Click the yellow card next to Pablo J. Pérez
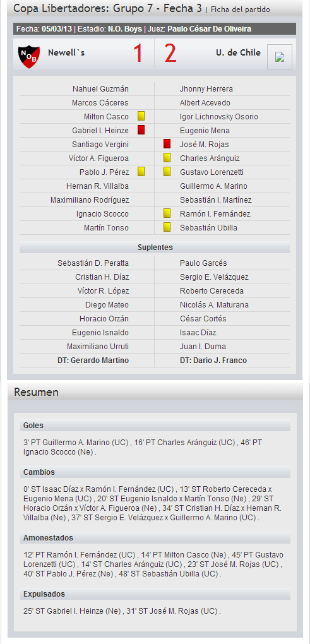310x644 pixels. 141,172
